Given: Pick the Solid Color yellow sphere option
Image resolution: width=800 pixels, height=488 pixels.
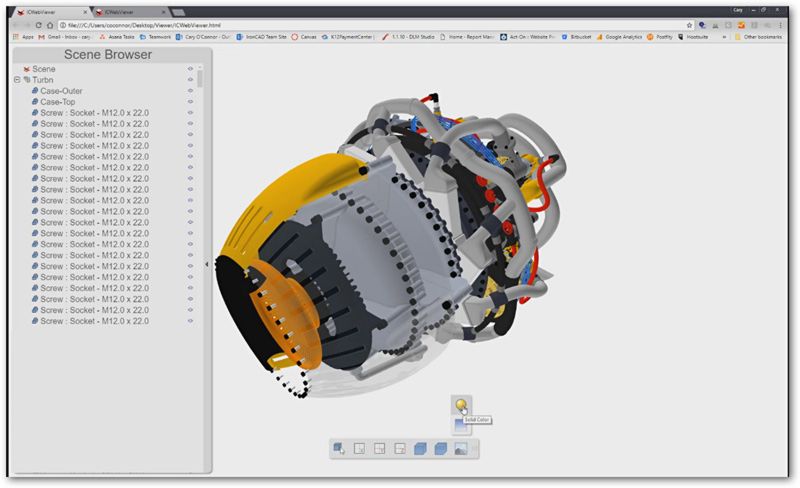Looking at the screenshot, I should (461, 405).
